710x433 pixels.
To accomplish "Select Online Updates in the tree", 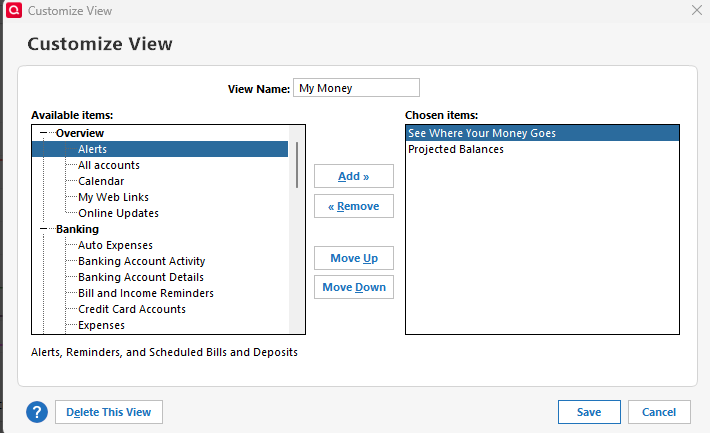I will click(118, 213).
